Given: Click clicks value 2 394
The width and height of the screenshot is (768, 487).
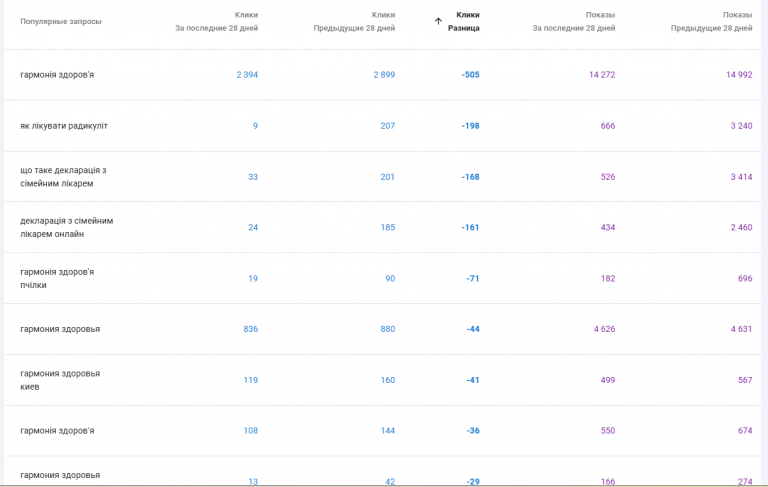Looking at the screenshot, I should pos(247,75).
